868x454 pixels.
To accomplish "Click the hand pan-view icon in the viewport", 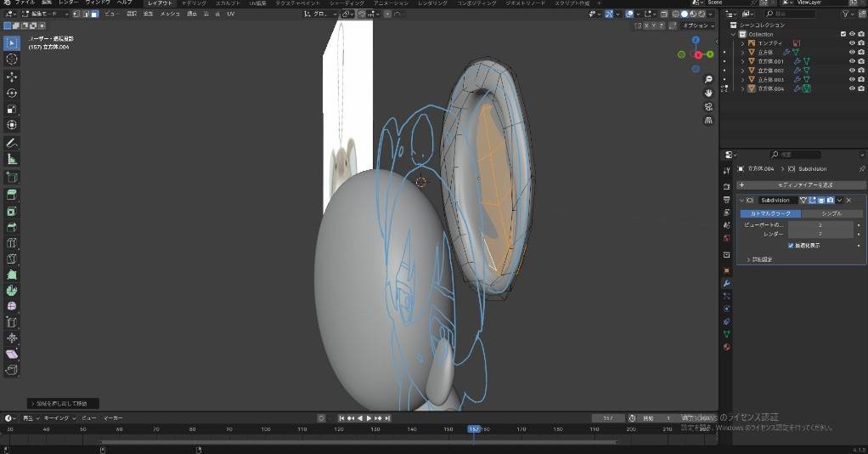I will (708, 92).
